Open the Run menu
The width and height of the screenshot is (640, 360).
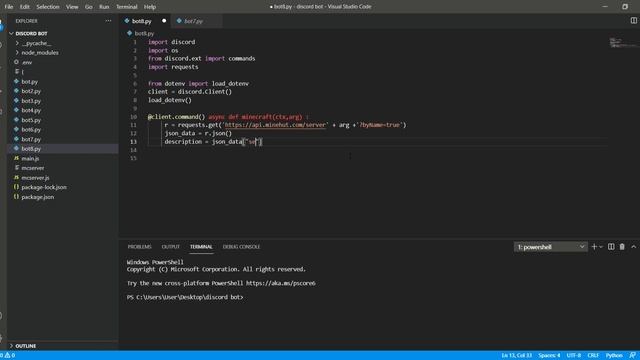pos(104,7)
